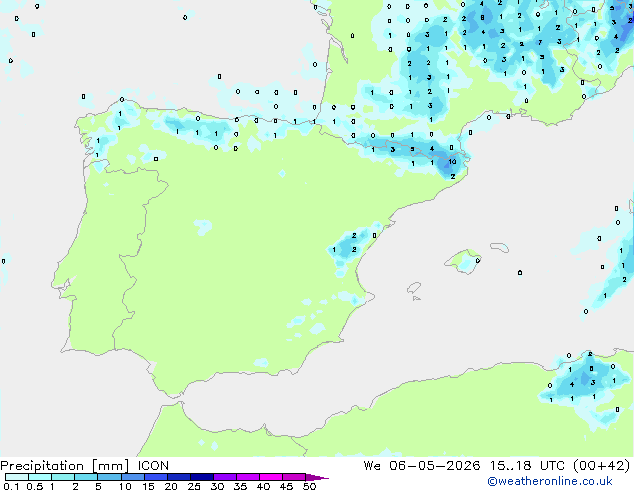This screenshot has width=634, height=490.
Task: Click the legend arrow tip above 50 mm
Action: coord(317,477)
